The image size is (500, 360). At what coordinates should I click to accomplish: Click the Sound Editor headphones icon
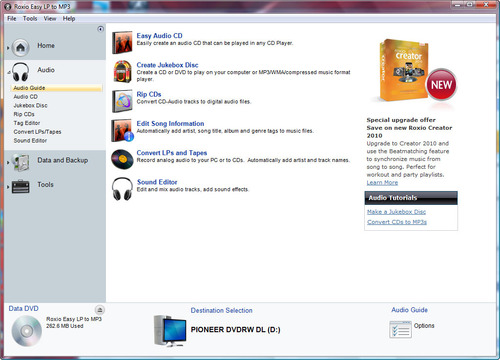(x=122, y=189)
